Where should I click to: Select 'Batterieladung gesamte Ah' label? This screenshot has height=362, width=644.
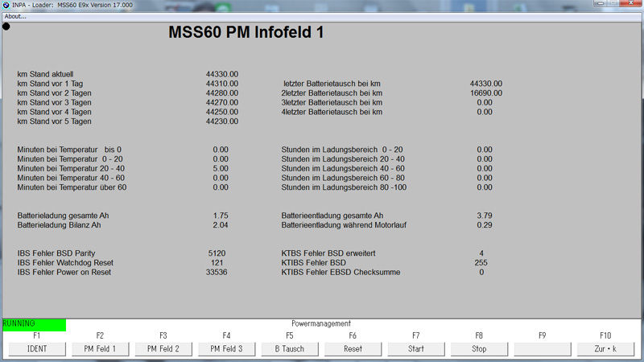(63, 216)
